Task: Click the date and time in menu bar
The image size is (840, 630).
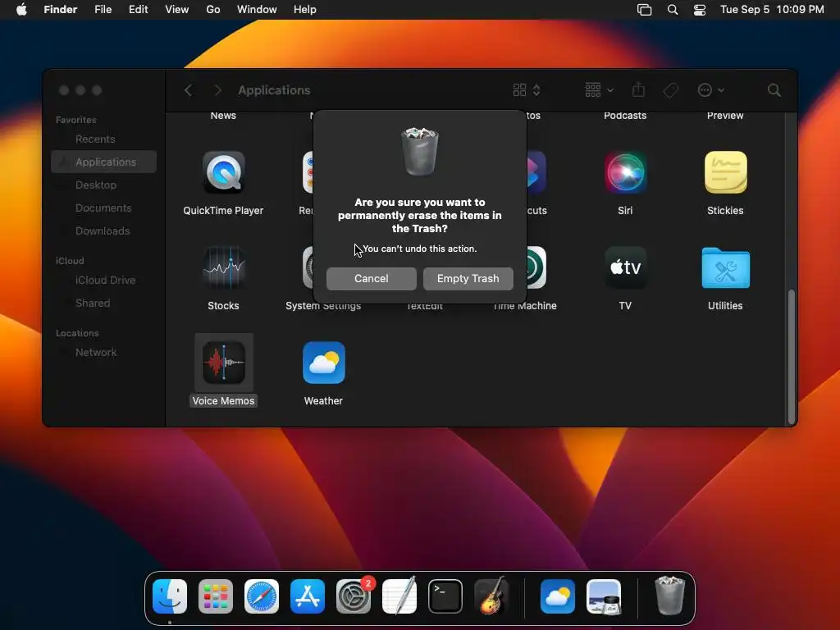Action: pyautogui.click(x=772, y=10)
